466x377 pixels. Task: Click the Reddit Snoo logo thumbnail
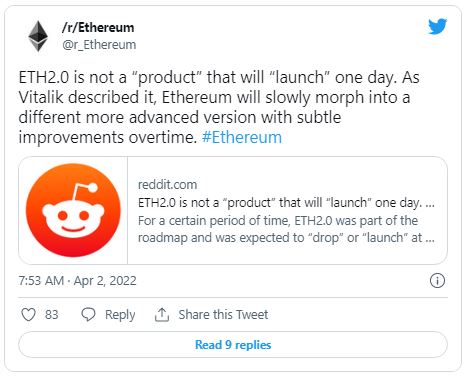pos(73,210)
